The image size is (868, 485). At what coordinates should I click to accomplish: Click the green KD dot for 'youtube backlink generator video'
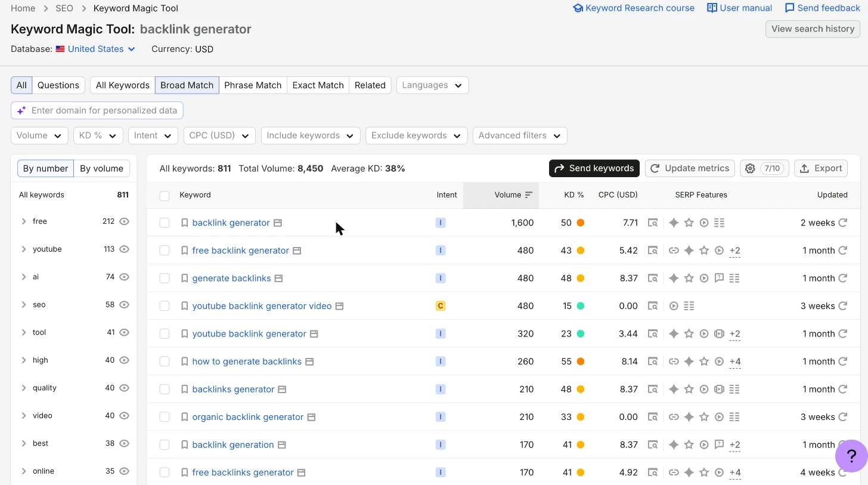[580, 306]
